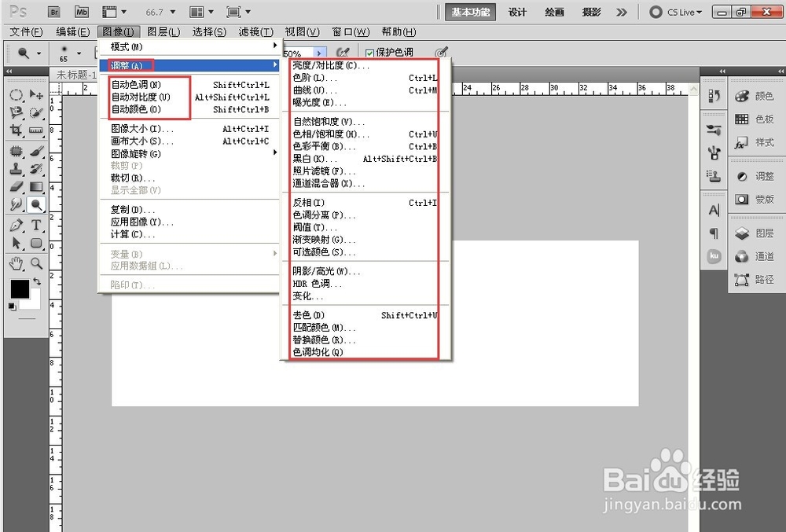786x532 pixels.
Task: Select the Gradient tool
Action: click(35, 189)
